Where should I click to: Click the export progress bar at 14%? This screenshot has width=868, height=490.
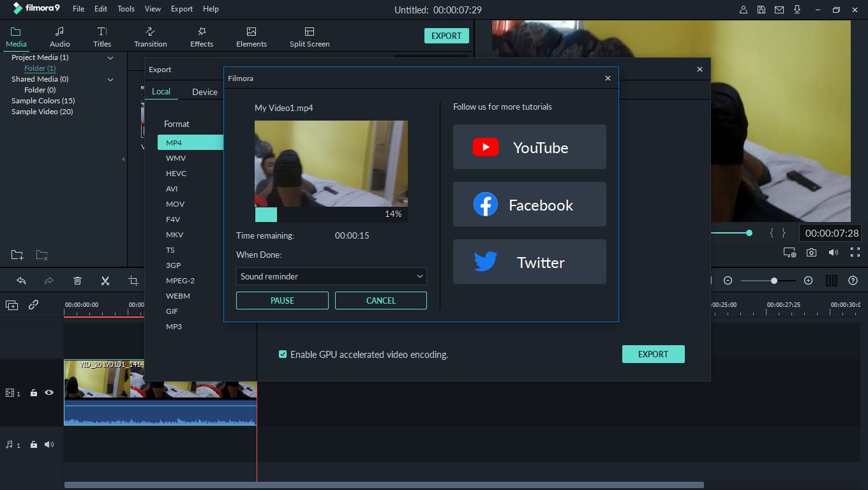331,214
